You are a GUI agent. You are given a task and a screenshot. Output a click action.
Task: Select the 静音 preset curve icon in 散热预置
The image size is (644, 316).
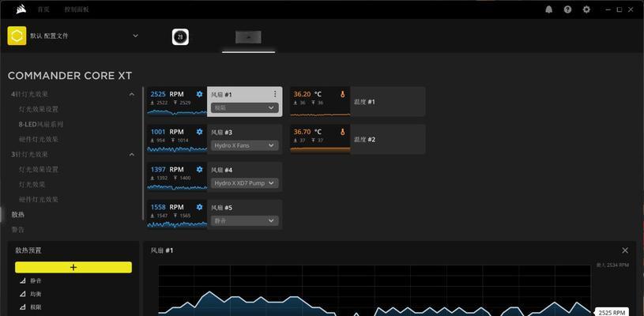[x=23, y=281]
